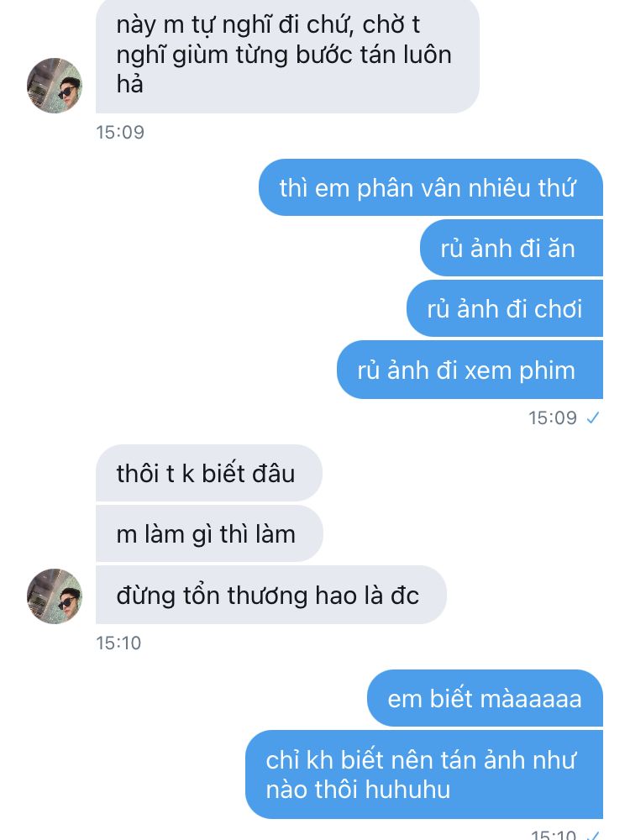Tap the 'đừng tổn thương hao là đc' message
Image resolution: width=630 pixels, height=840 pixels.
[x=271, y=595]
